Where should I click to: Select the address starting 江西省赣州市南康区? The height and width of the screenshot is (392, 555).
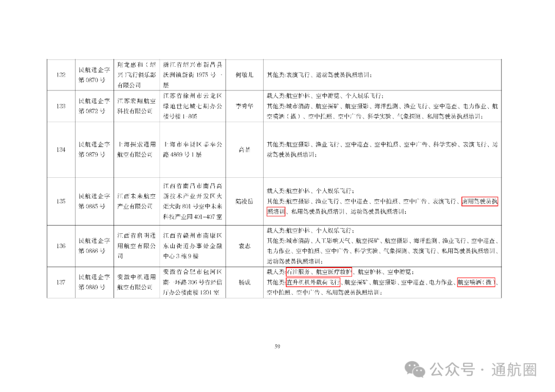(193, 246)
